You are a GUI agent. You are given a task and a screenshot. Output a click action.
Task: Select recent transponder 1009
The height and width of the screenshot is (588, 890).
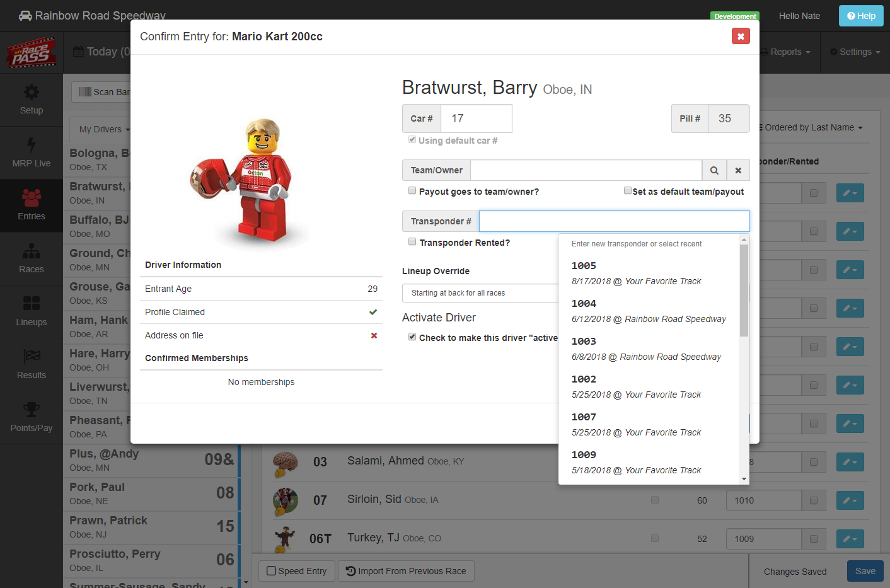pyautogui.click(x=649, y=462)
